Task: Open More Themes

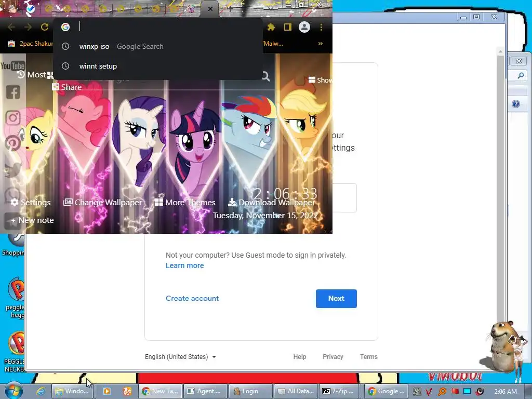Action: click(x=185, y=202)
